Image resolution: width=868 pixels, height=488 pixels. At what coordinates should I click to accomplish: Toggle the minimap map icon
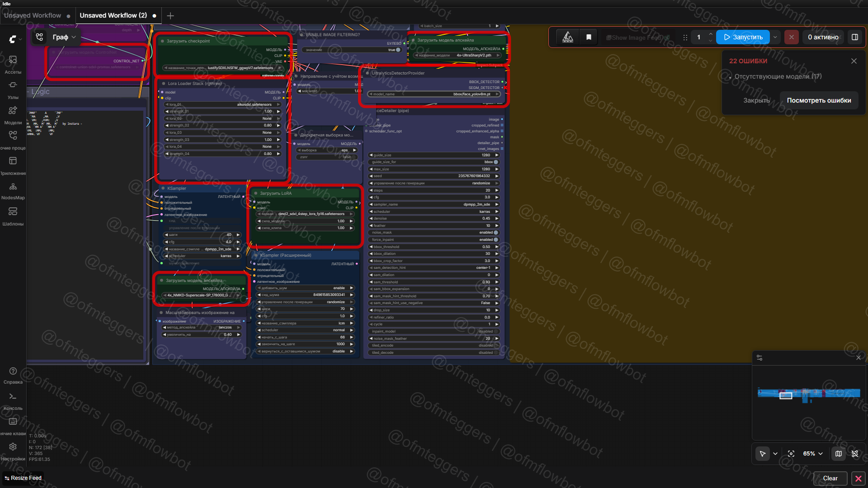click(x=839, y=454)
